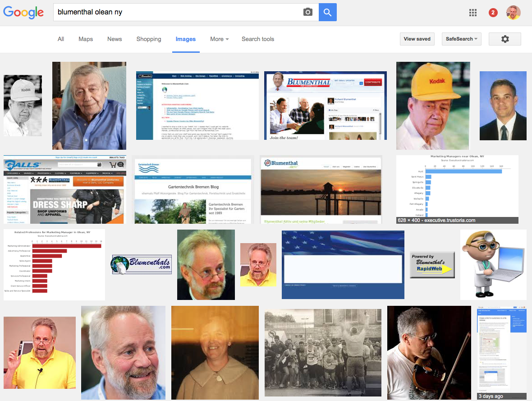Switch to the Maps tab

(x=86, y=39)
